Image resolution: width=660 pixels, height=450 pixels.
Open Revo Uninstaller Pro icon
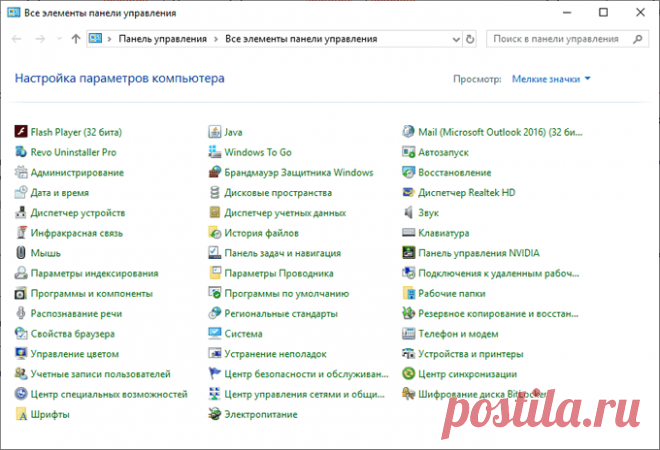21,152
